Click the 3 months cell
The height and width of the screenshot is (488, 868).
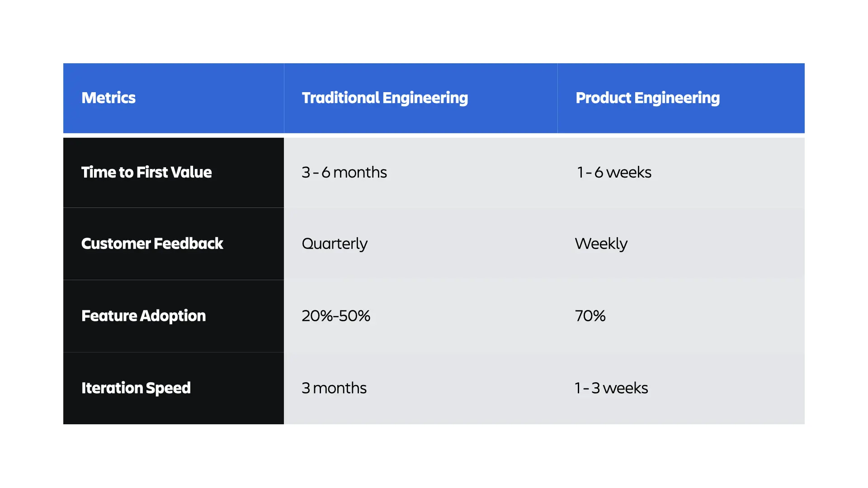tap(421, 388)
